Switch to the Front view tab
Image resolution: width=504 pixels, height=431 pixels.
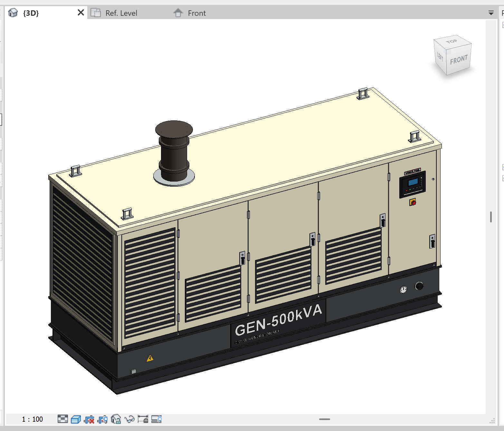[x=196, y=13]
